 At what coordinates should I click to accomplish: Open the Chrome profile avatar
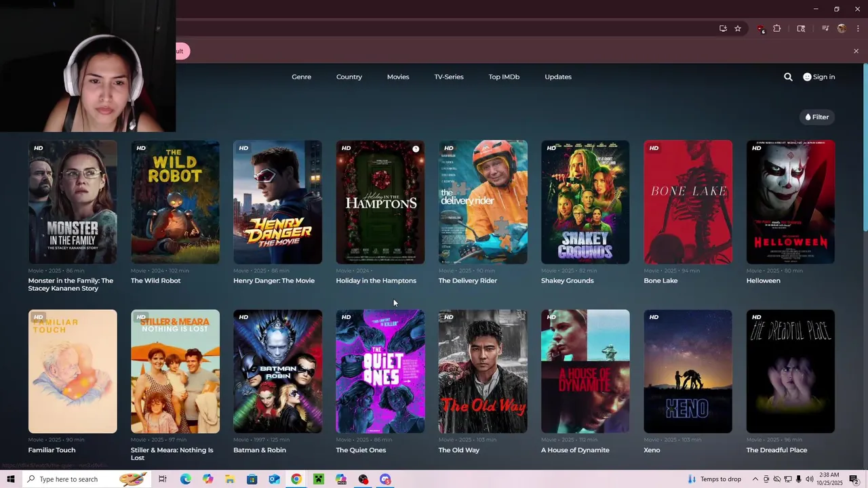pyautogui.click(x=842, y=28)
